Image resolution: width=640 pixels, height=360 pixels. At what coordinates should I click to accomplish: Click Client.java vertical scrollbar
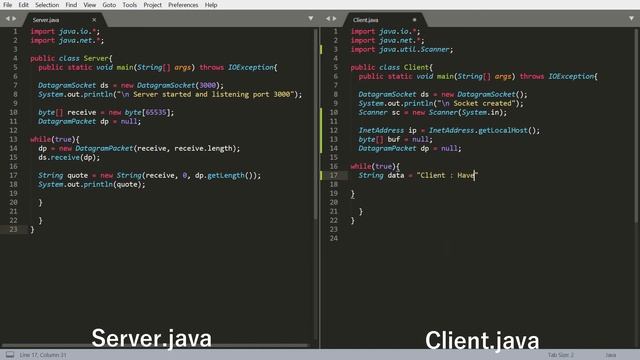pos(636,126)
